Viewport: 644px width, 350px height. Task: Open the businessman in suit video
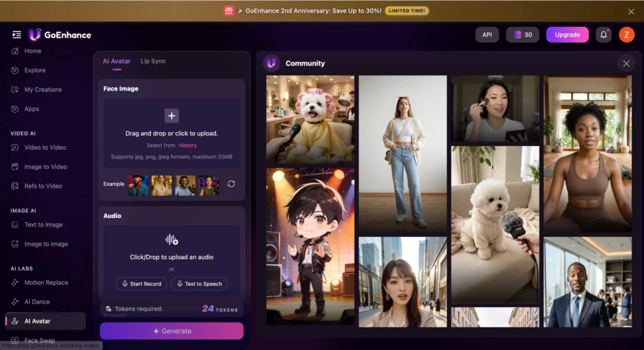[588, 282]
